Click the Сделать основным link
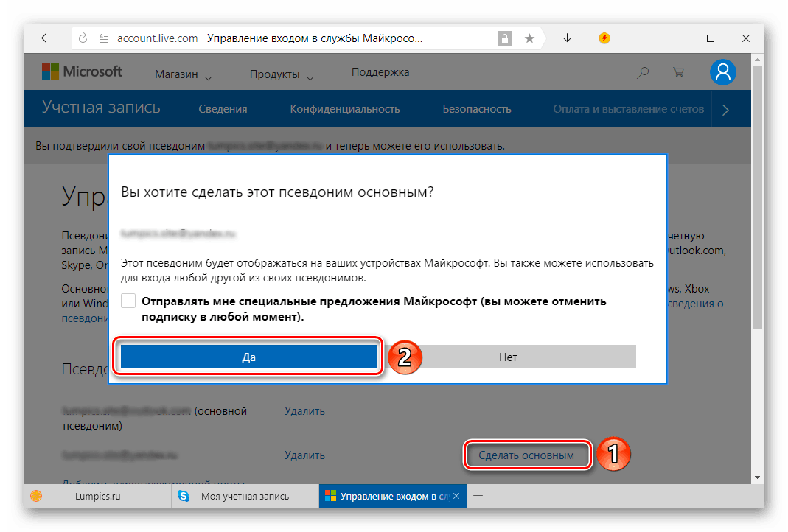Image resolution: width=788 pixels, height=532 pixels. 526,455
